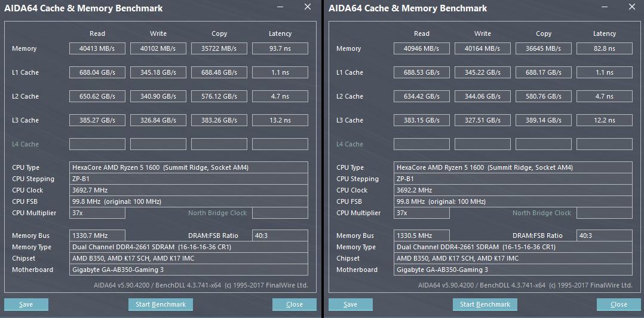This screenshot has width=644, height=318.
Task: Select Memory Read value 40413 MB/s
Action: point(97,48)
